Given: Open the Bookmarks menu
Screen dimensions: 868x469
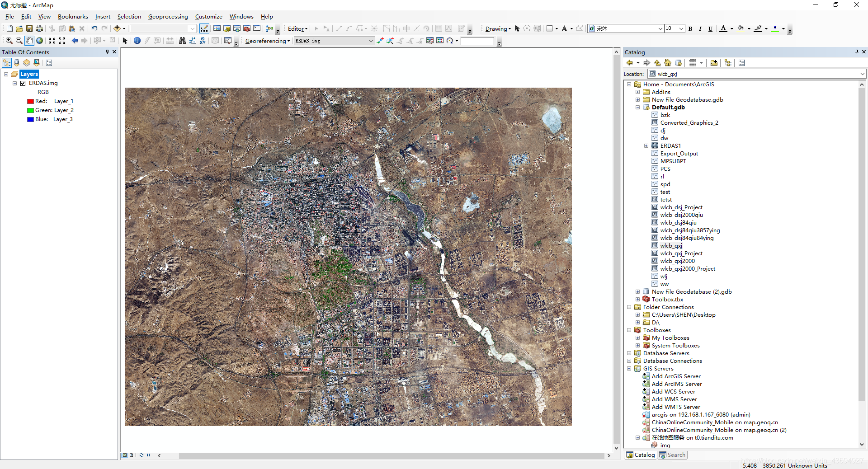Looking at the screenshot, I should (73, 17).
